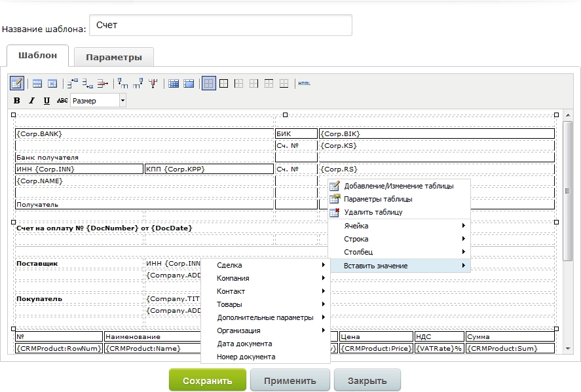Click the HTML source view icon
Viewport: 581px width, 392px height.
tap(304, 83)
